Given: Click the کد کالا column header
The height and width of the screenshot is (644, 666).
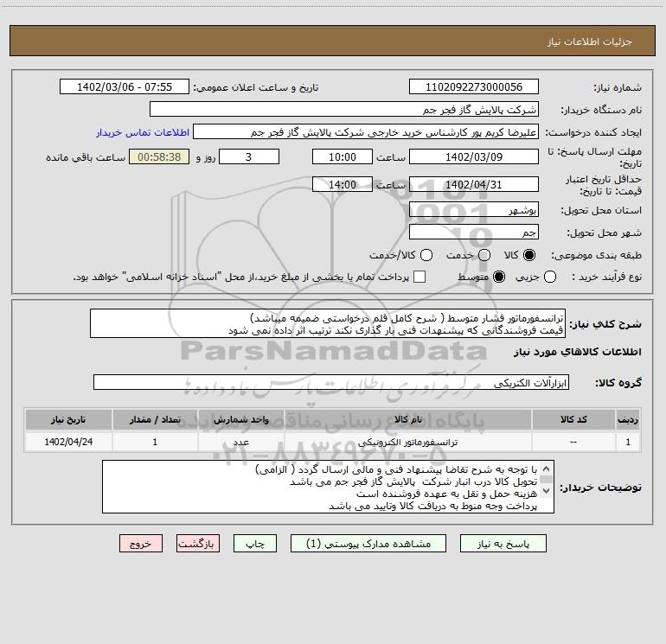Looking at the screenshot, I should tap(573, 419).
